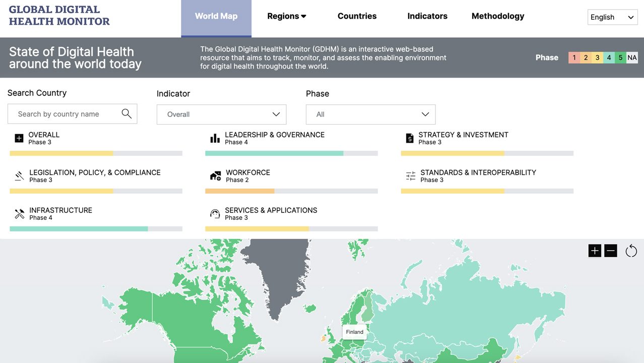This screenshot has height=363, width=644.
Task: Click the Leadership & Governance bar chart icon
Action: 215,138
